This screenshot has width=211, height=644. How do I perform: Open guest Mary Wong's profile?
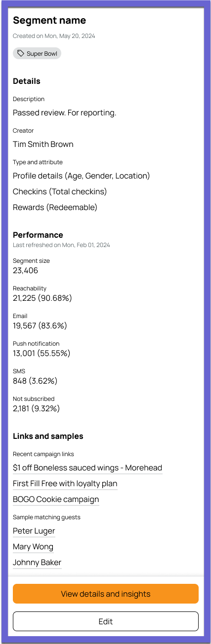click(x=33, y=547)
